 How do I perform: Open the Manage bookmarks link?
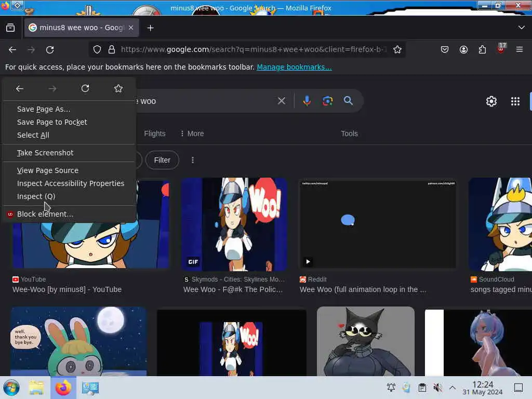294,67
